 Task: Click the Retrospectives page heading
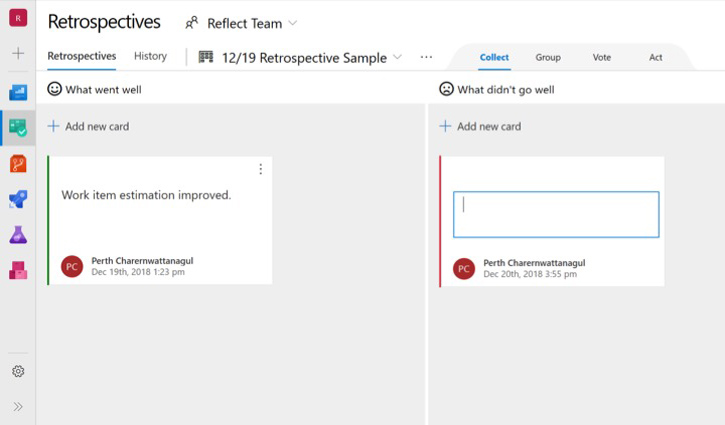[x=104, y=22]
